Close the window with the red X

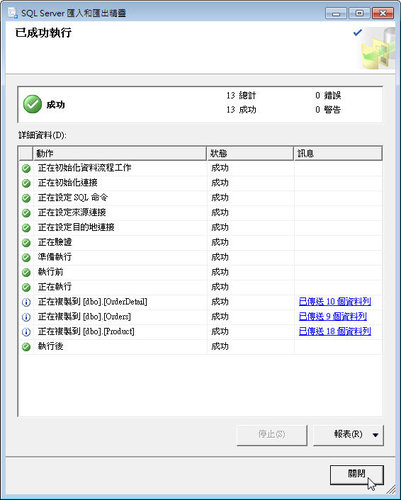[383, 13]
